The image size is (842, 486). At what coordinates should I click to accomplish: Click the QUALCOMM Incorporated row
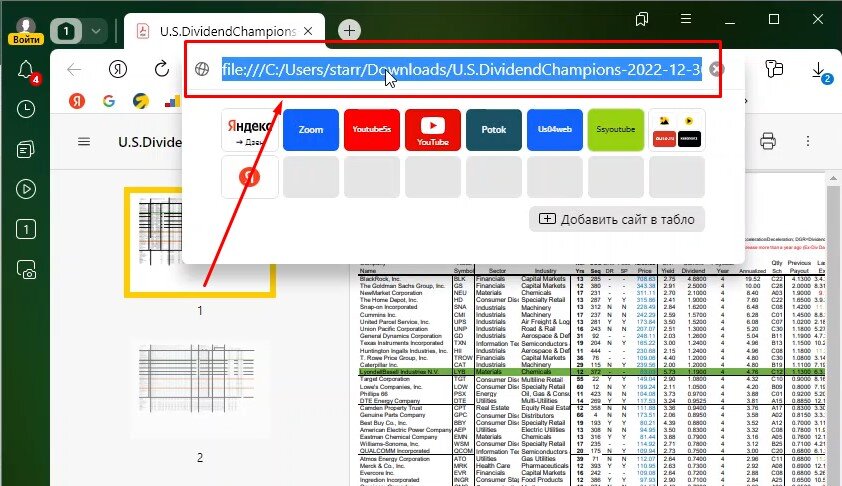tap(591, 451)
